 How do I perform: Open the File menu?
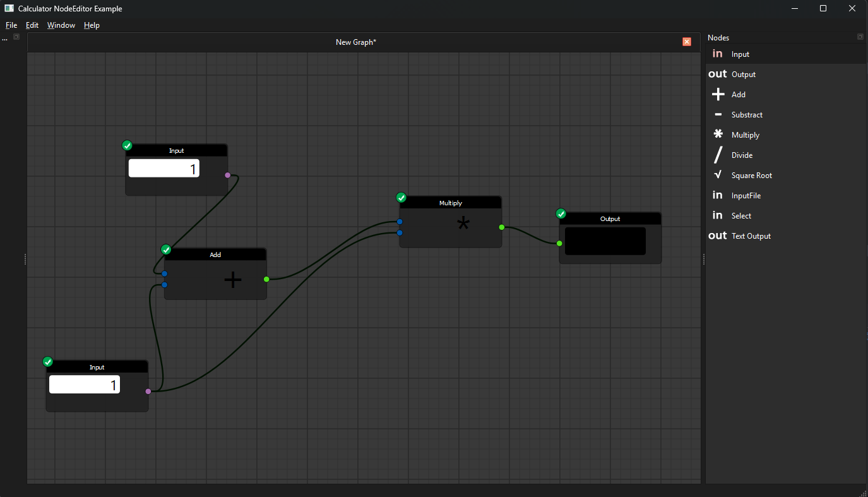[11, 25]
